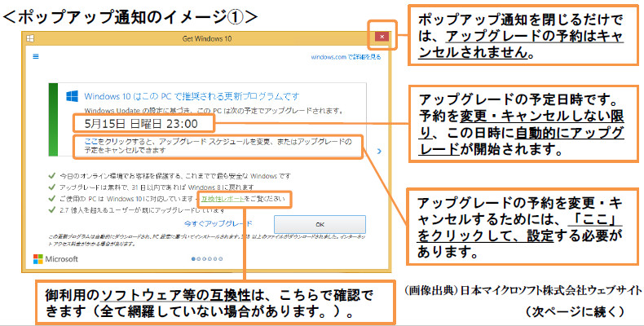Image resolution: width=644 pixels, height=326 pixels.
Task: Click the headline Windows 10 はこの PC で推奨される
Action: pos(192,96)
